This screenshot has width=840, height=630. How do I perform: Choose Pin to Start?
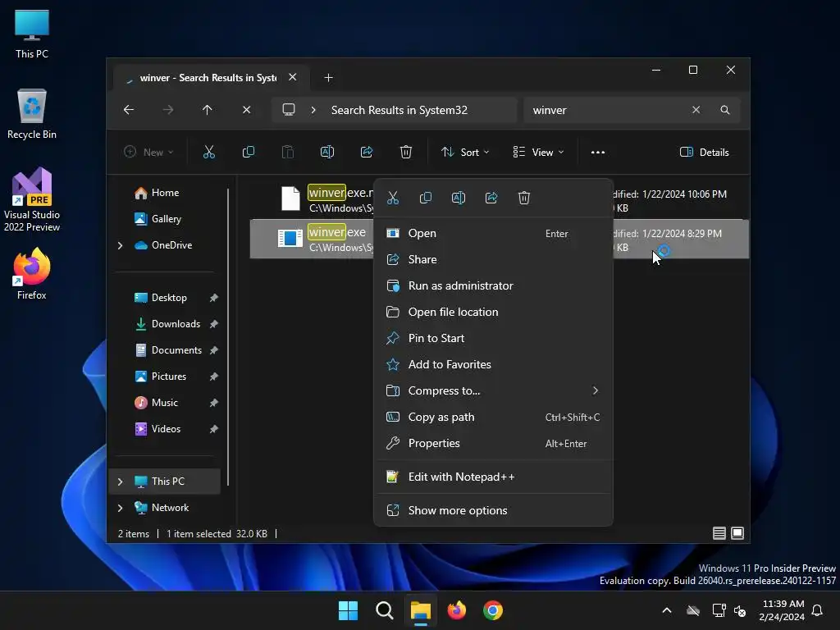coord(493,338)
